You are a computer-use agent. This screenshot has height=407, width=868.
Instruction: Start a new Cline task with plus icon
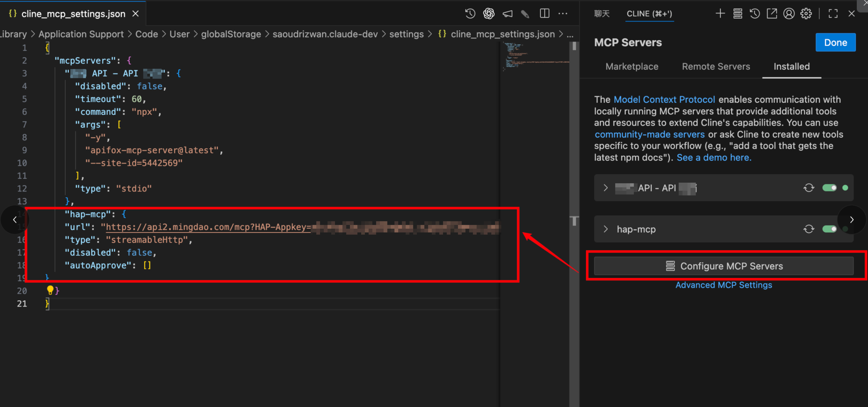[720, 14]
